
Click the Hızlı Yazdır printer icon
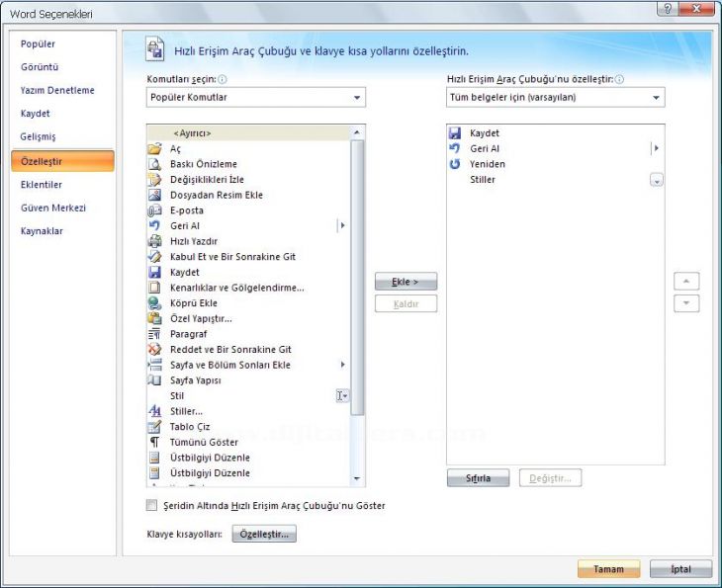coord(154,241)
